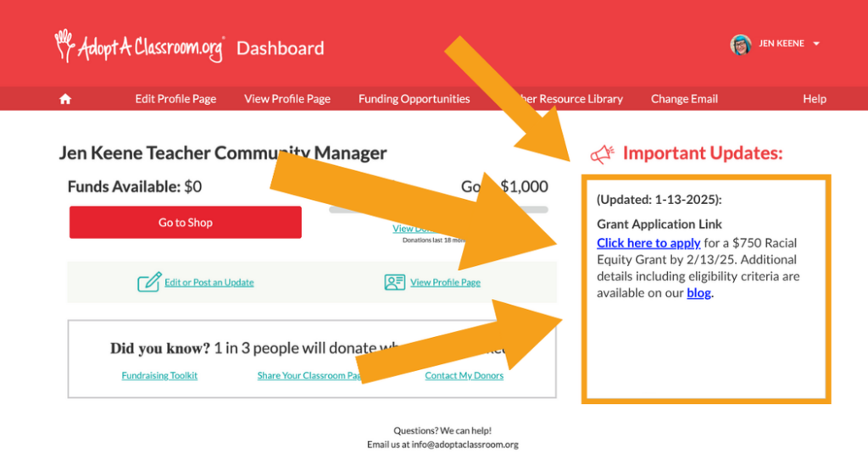Open Edit Profile Page menu item
868x470 pixels.
tap(175, 99)
